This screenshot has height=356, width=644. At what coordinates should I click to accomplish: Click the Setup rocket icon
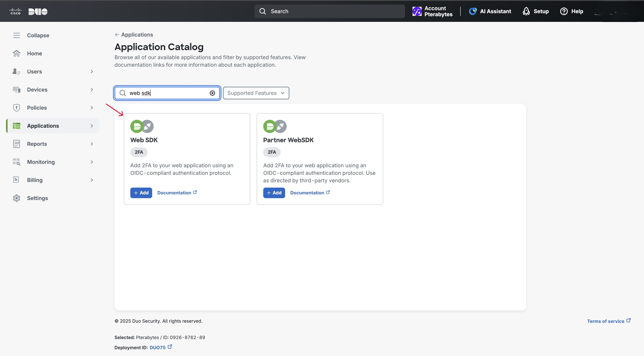tap(526, 11)
